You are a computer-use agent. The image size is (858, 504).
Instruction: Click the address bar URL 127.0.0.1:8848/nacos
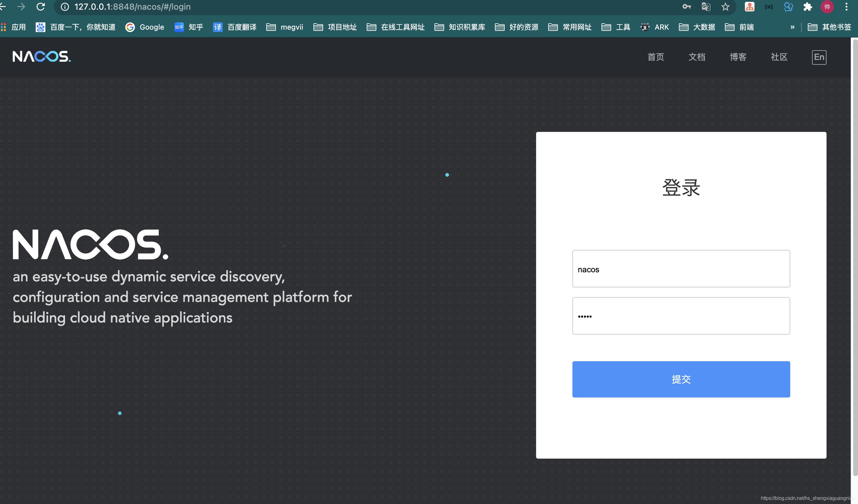133,7
